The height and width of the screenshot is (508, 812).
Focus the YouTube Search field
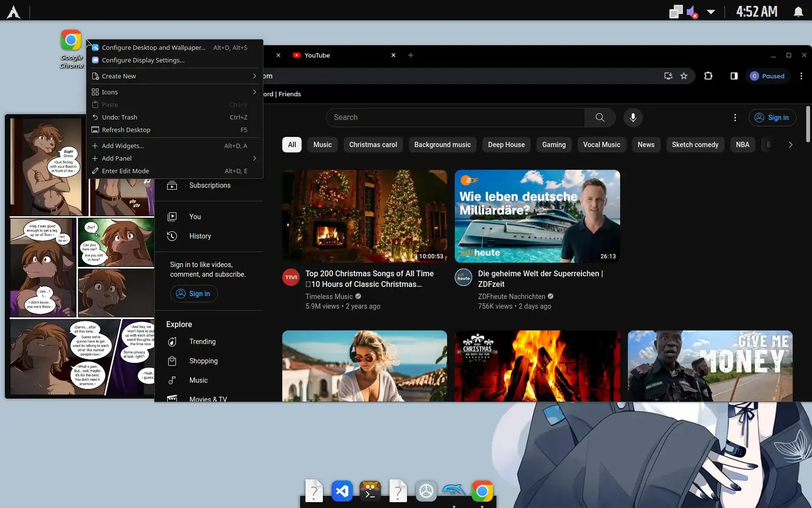455,118
